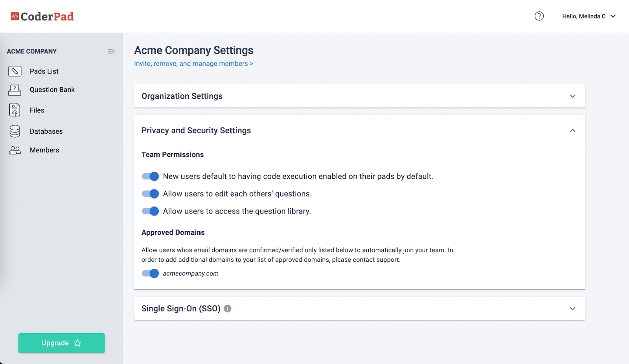Click the Single Sign-On (SSO) heading

tap(181, 309)
